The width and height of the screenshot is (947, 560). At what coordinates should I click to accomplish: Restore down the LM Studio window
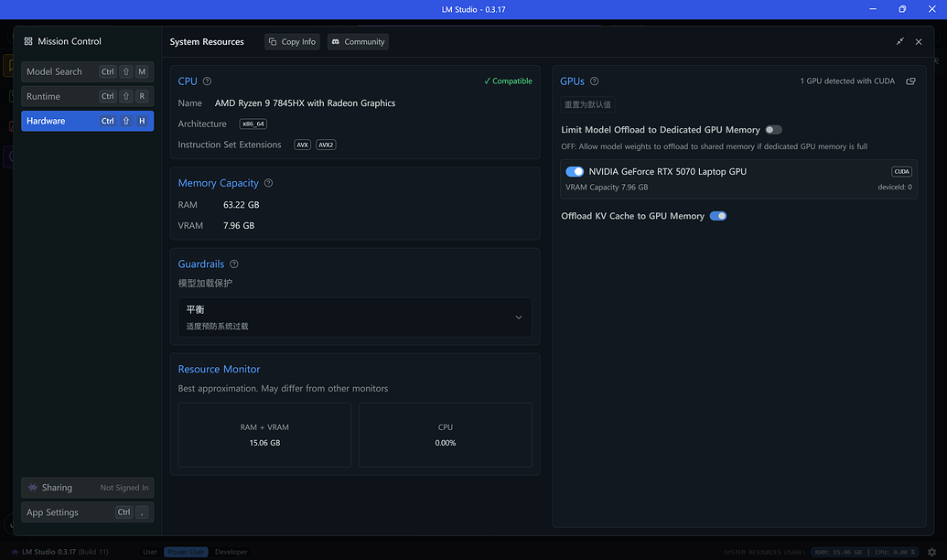point(902,9)
